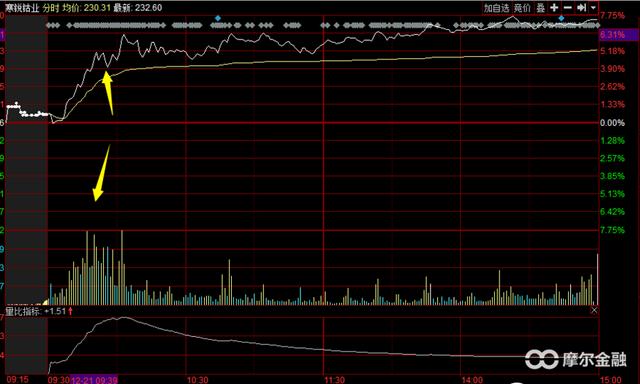Viewport: 640px width, 384px height.
Task: Select the 分时 chart mode label
Action: coord(51,7)
